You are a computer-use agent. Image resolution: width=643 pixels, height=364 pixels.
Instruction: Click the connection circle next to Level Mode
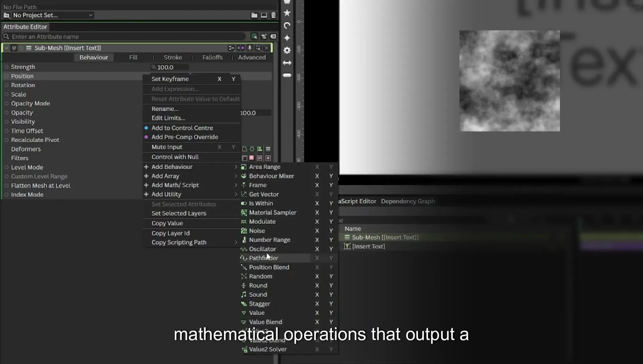(6, 167)
